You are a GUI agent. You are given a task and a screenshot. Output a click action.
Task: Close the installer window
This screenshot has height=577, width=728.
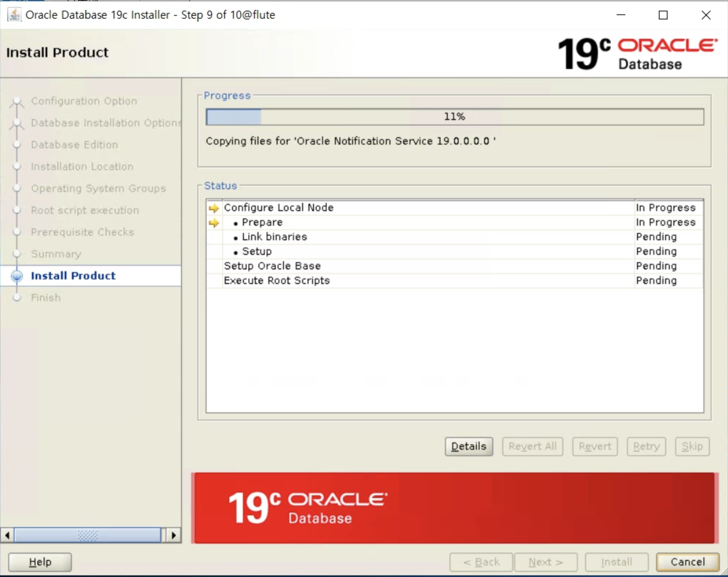pos(706,15)
